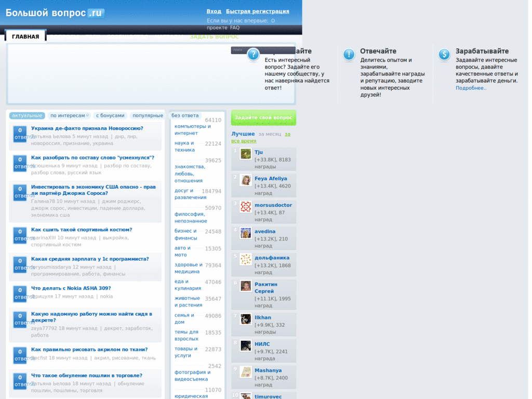
Task: Open question about зарплата 1с программиста
Action: (x=90, y=259)
